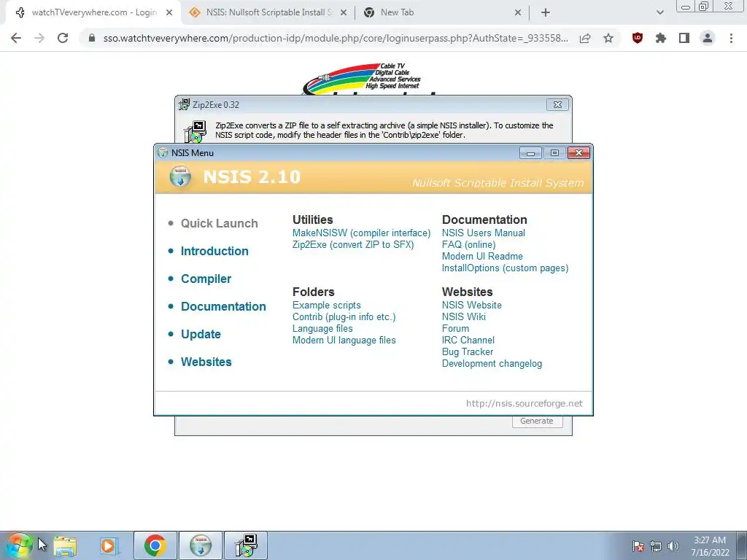Click the NSIS logo in the header banner

point(180,176)
